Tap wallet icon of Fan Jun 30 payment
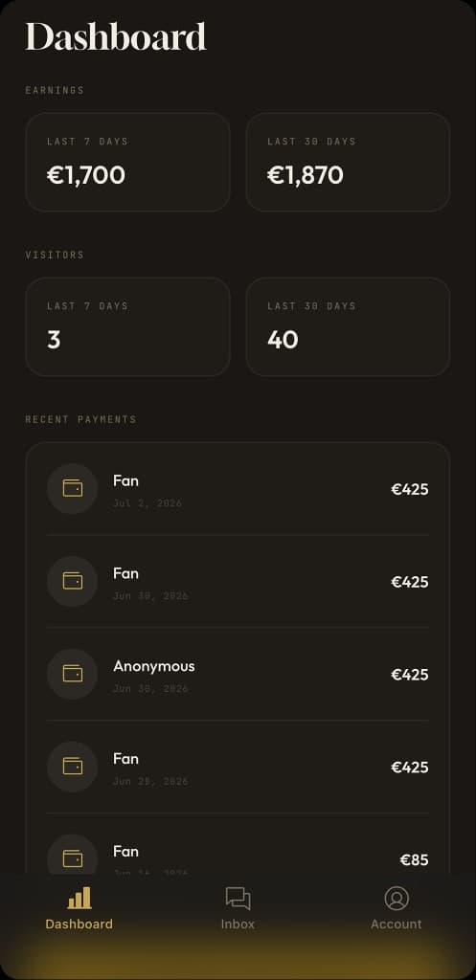Screen dimensions: 476x980 [73, 581]
